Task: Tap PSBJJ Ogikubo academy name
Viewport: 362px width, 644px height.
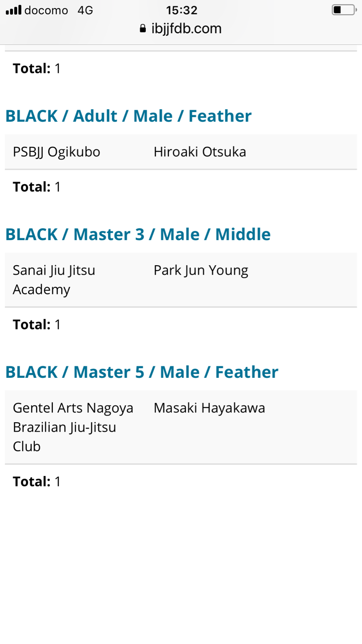Action: pyautogui.click(x=56, y=152)
